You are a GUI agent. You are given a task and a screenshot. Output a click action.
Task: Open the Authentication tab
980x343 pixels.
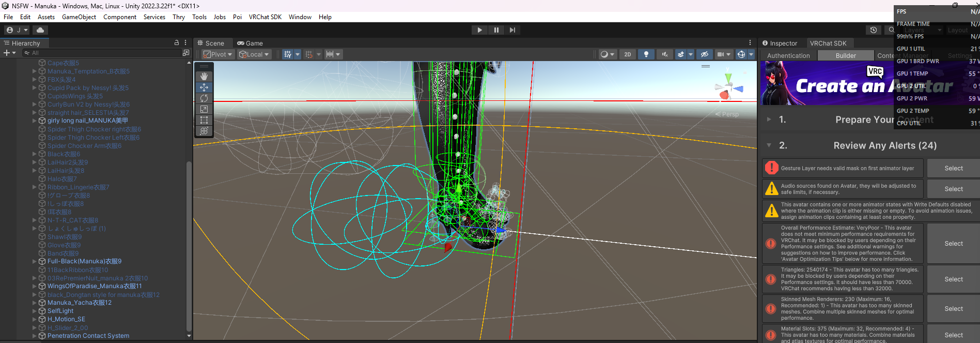[788, 55]
